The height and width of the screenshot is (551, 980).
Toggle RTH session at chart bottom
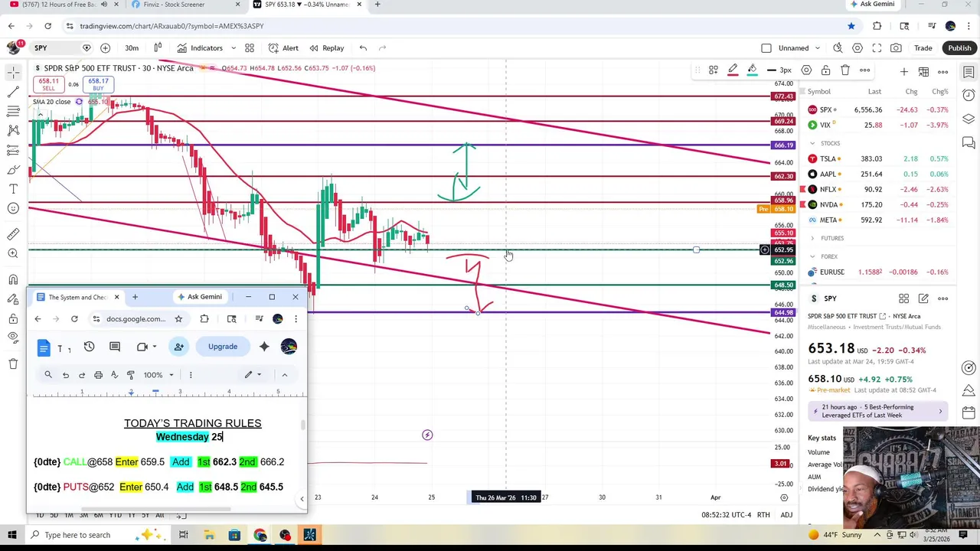click(x=763, y=515)
